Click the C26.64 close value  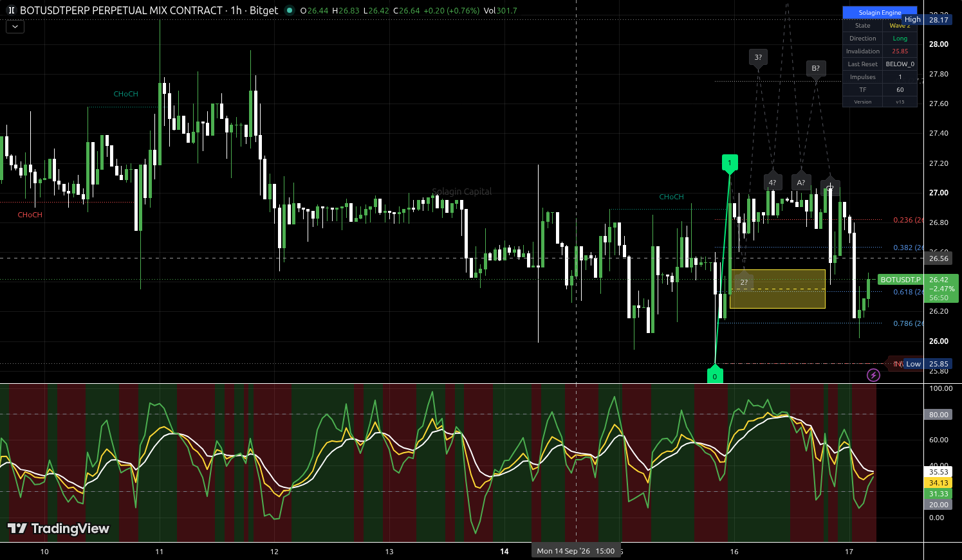406,10
